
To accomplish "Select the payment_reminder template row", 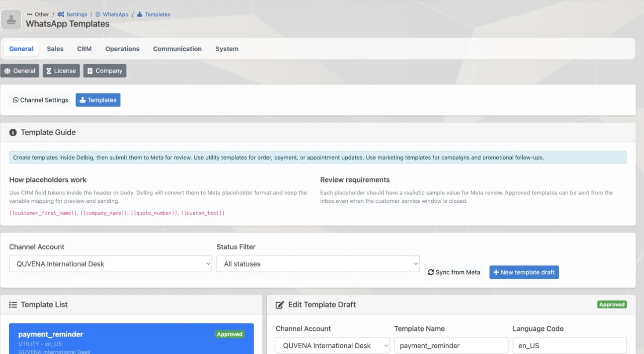I will tap(131, 339).
